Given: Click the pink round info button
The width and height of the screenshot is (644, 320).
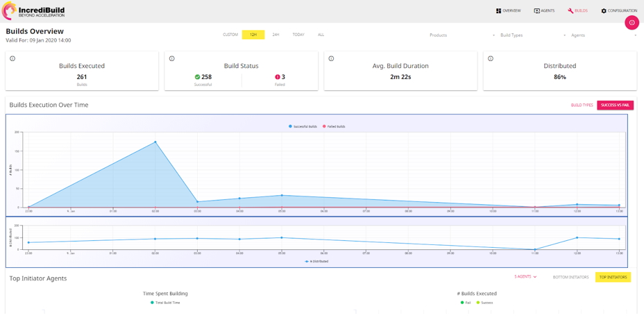Looking at the screenshot, I should [632, 23].
